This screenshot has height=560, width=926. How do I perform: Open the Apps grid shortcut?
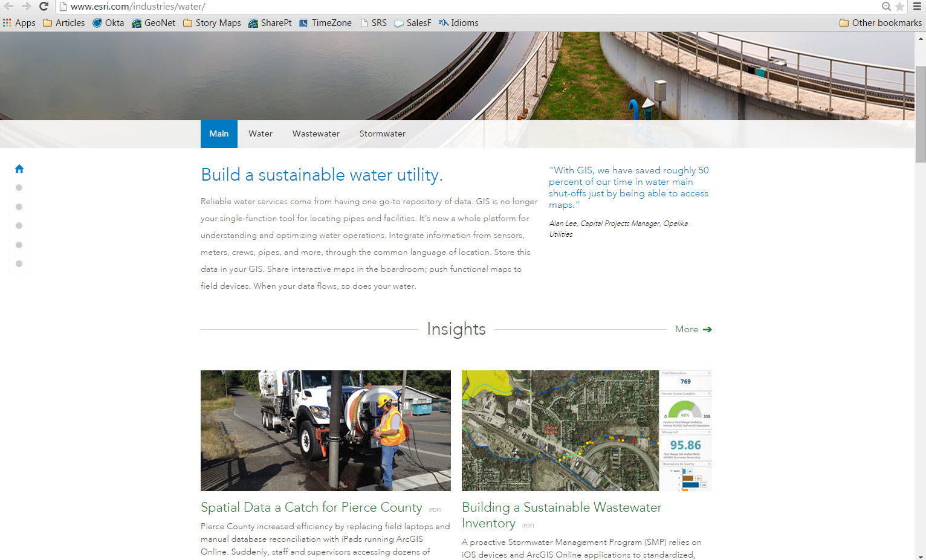[x=19, y=23]
